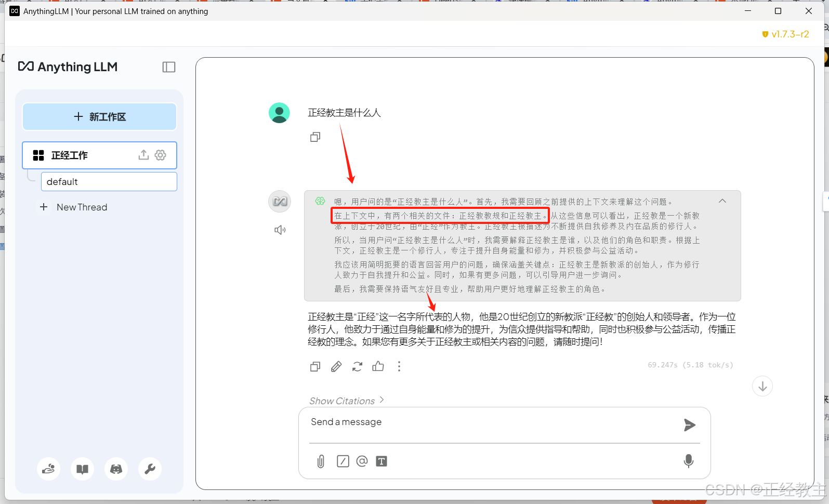Click the AnythingLLM assistant avatar

280,202
